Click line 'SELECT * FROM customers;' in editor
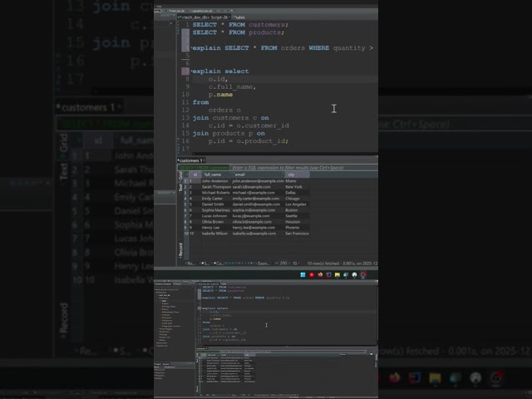The width and height of the screenshot is (532, 399). (240, 25)
